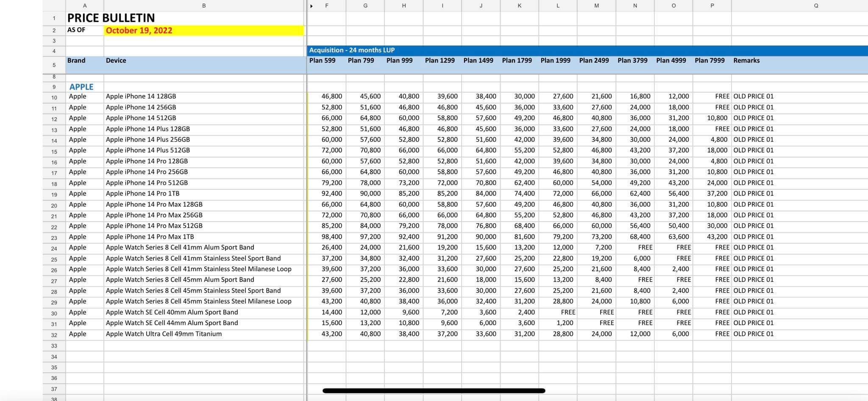
Task: Select the Acquisition - 24 months LUP header
Action: coord(352,50)
